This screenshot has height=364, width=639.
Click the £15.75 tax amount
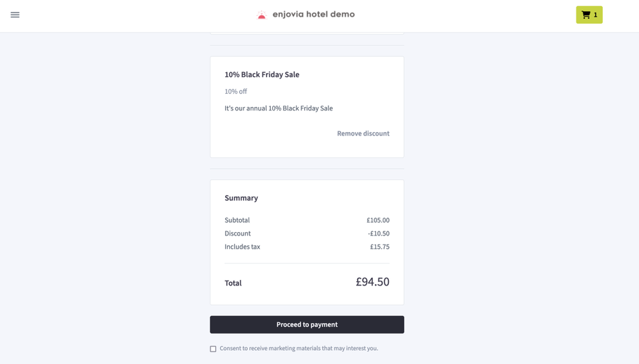click(x=379, y=247)
